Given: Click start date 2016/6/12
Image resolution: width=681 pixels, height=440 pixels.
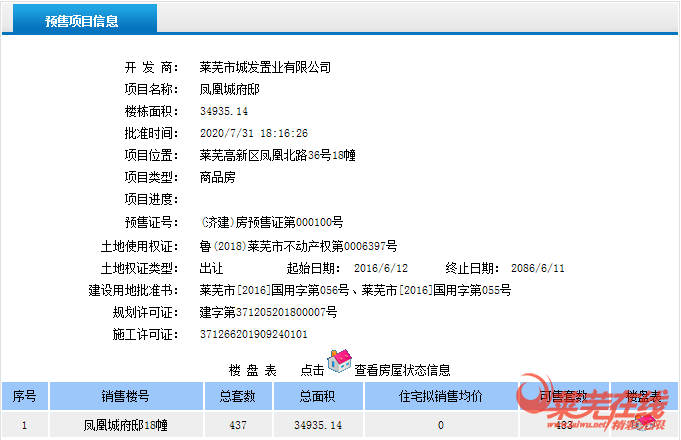Looking at the screenshot, I should (x=381, y=268).
